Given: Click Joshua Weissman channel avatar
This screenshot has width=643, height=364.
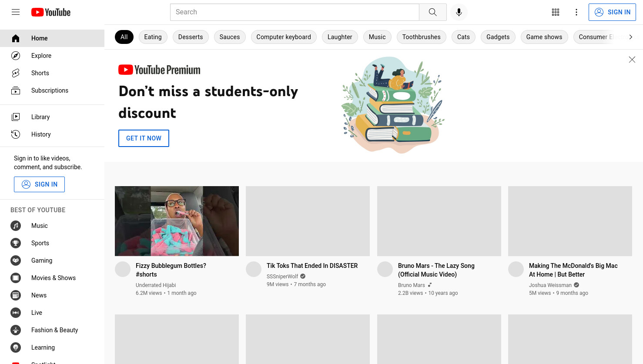Looking at the screenshot, I should click(x=516, y=269).
